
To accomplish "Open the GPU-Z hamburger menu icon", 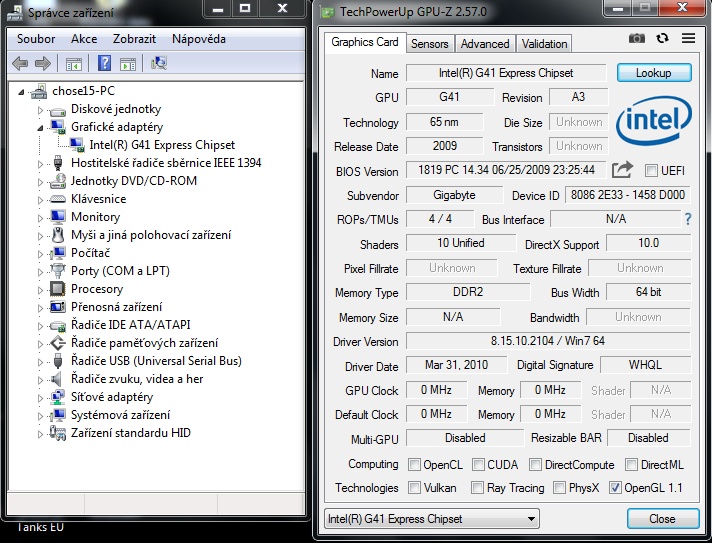I will (688, 39).
